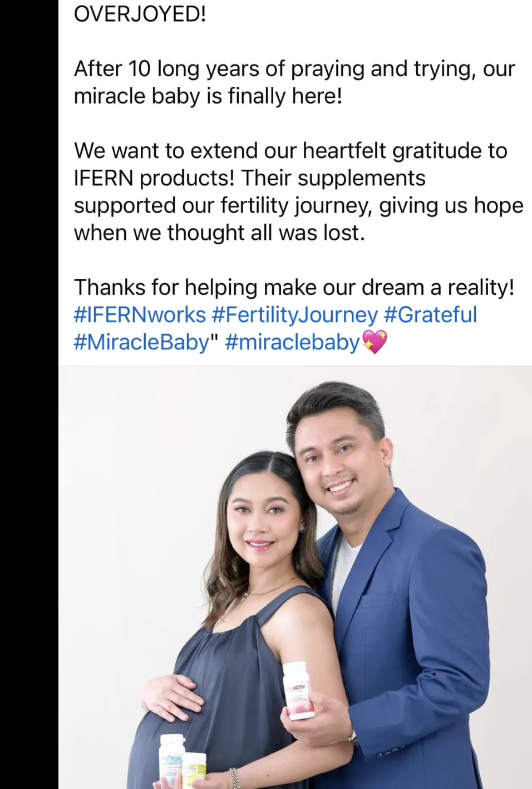Open the #IFERNworks hashtag
532x789 pixels.
[140, 315]
